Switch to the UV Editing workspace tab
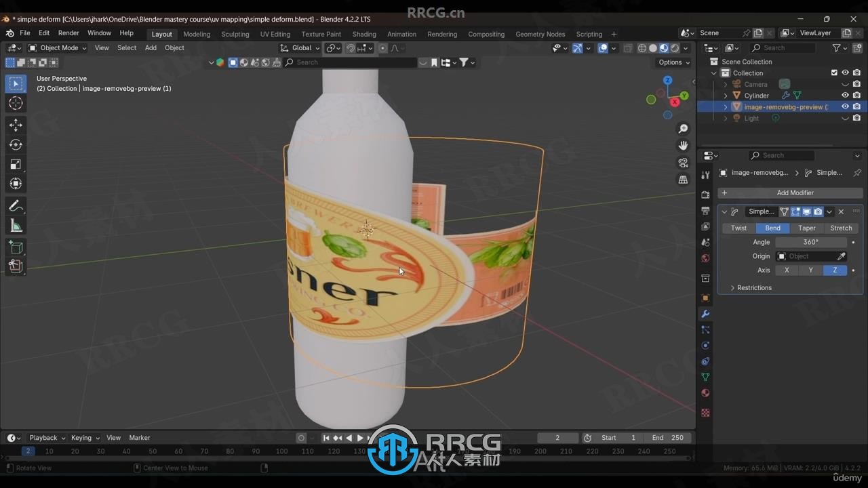The height and width of the screenshot is (488, 868). (x=275, y=34)
